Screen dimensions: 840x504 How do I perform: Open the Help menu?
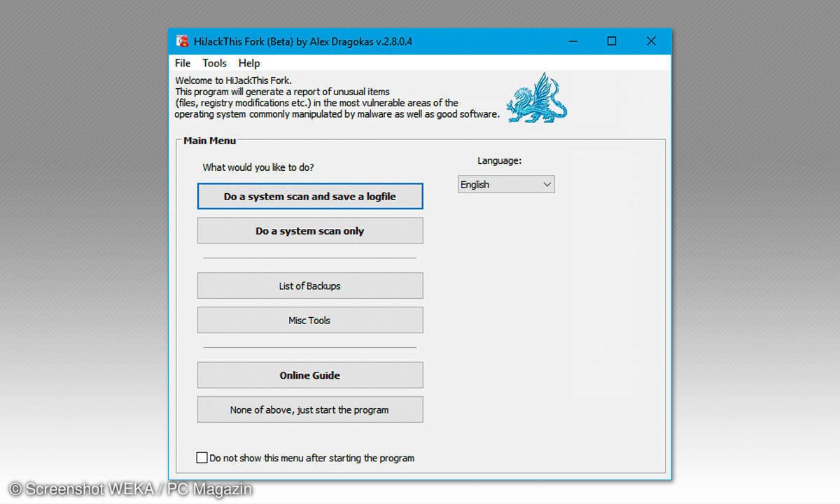coord(249,63)
